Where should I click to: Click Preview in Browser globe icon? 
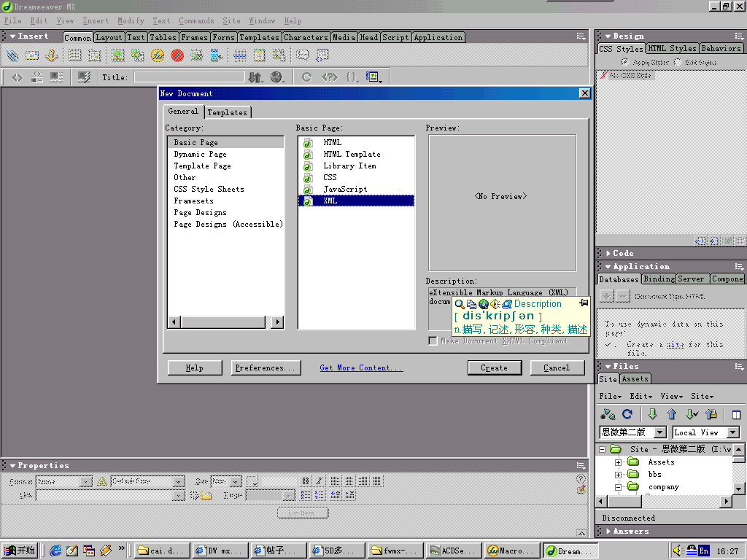pyautogui.click(x=276, y=77)
